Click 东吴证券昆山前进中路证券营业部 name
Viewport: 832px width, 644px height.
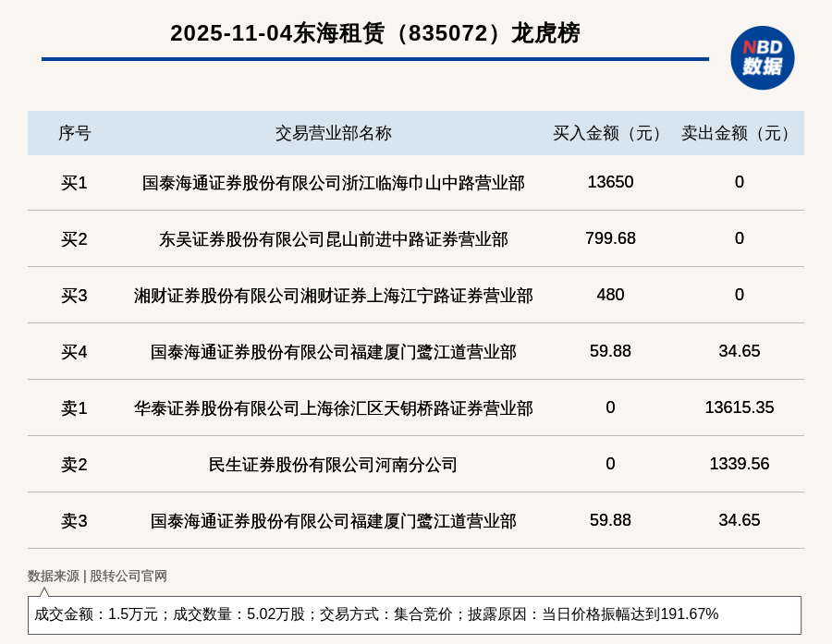coord(333,238)
